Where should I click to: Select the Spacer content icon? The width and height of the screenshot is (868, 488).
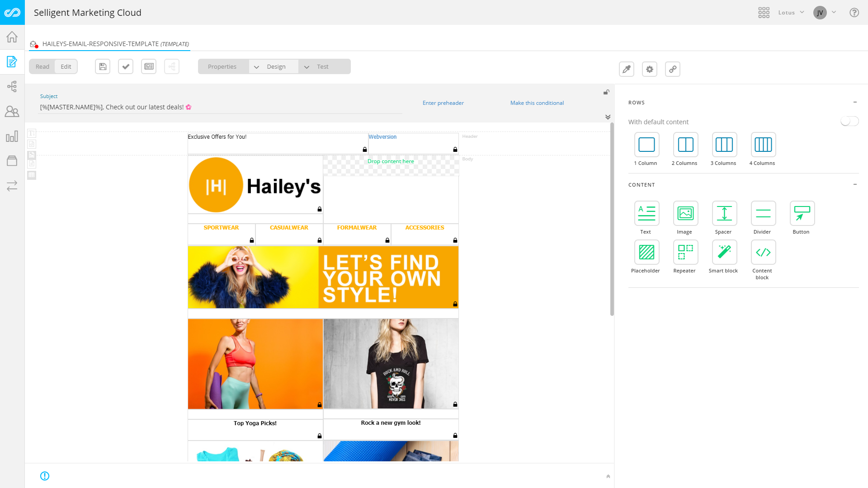click(x=724, y=213)
